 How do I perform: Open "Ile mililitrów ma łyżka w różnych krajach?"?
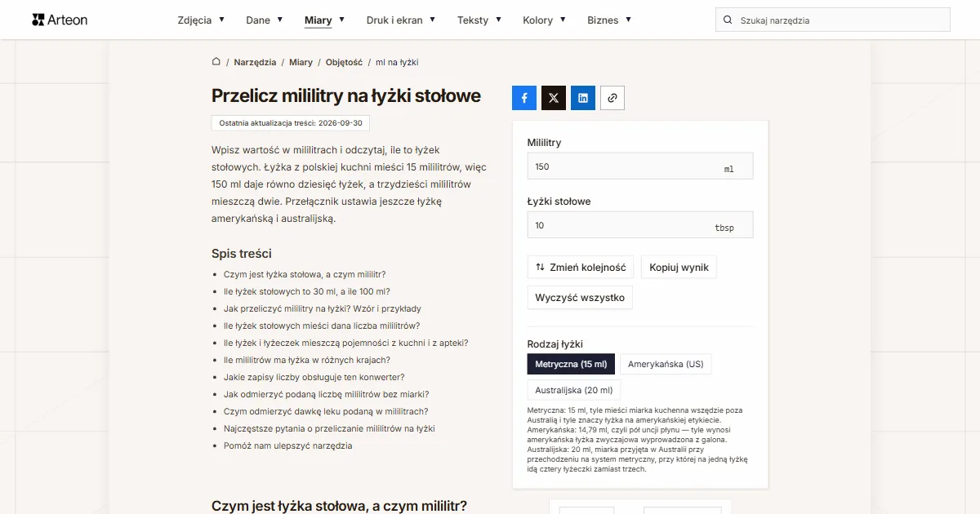(x=307, y=360)
